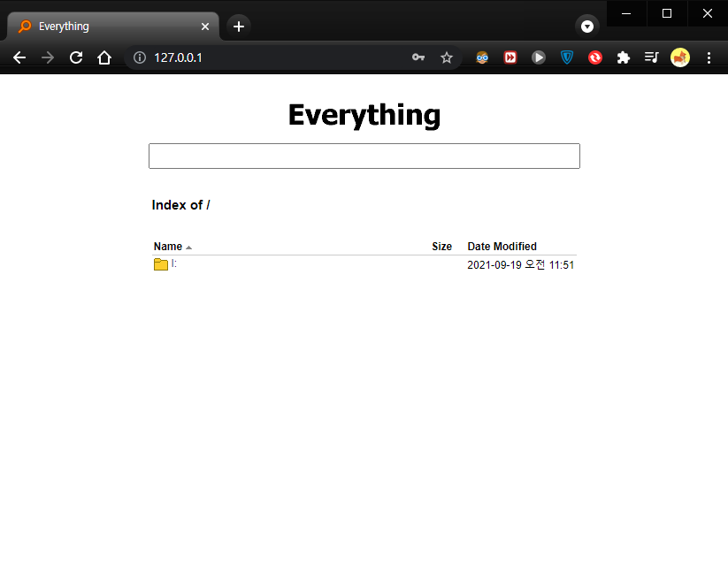The width and height of the screenshot is (728, 587).
Task: Close the browser window
Action: point(708,13)
